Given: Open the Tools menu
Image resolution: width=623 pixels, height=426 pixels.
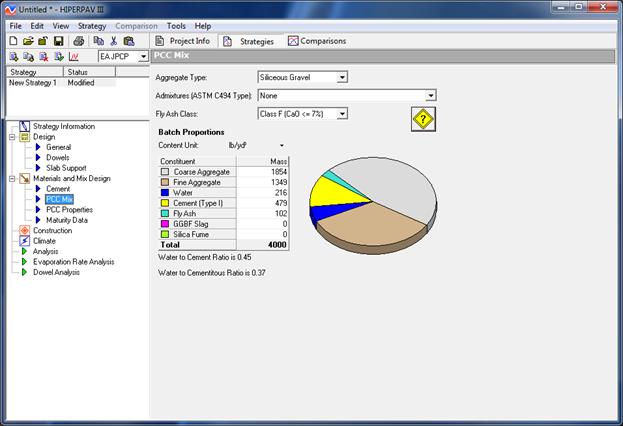Looking at the screenshot, I should click(x=176, y=26).
